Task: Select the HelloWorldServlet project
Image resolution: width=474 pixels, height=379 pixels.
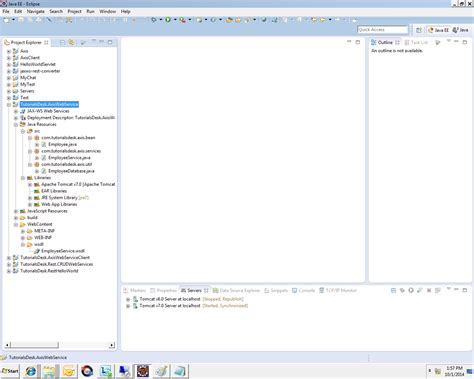Action: click(38, 64)
